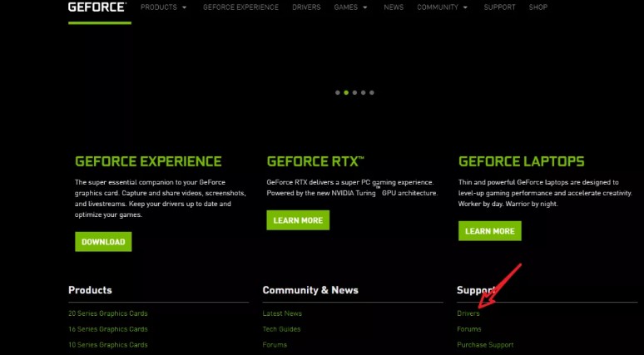Click Learn More under GeForce Laptops
Viewport: 644px width, 355px height.
click(x=489, y=231)
